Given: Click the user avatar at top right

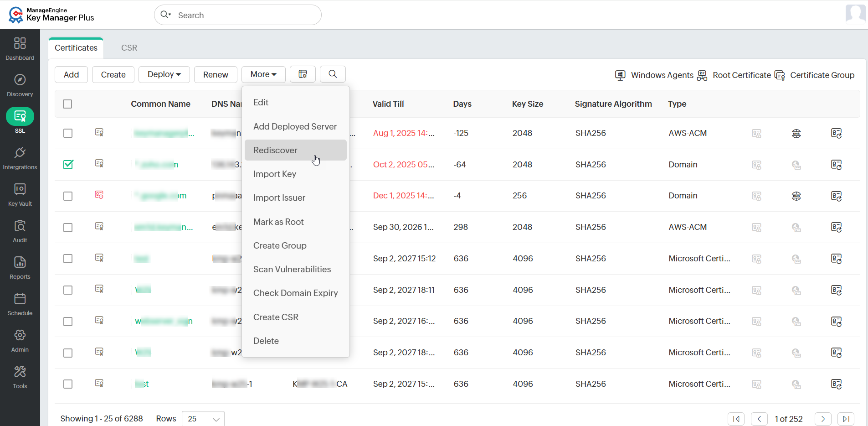Looking at the screenshot, I should point(855,14).
